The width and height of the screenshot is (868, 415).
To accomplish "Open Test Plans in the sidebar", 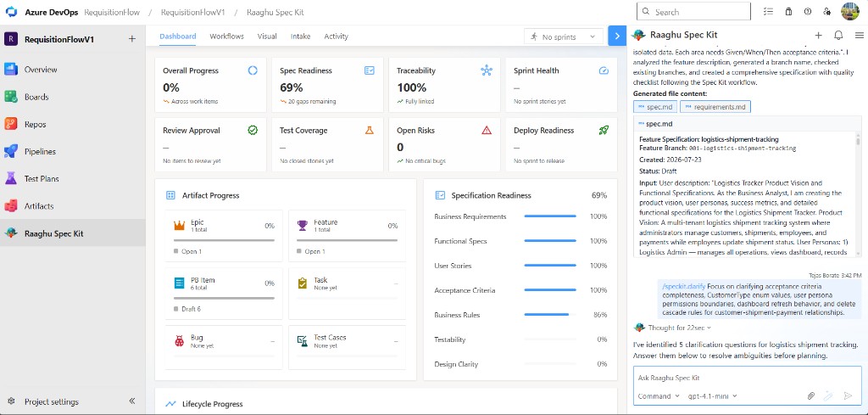I will (x=73, y=179).
